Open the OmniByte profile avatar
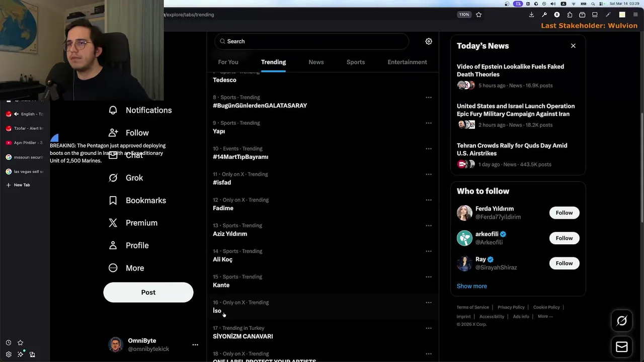 (116, 345)
